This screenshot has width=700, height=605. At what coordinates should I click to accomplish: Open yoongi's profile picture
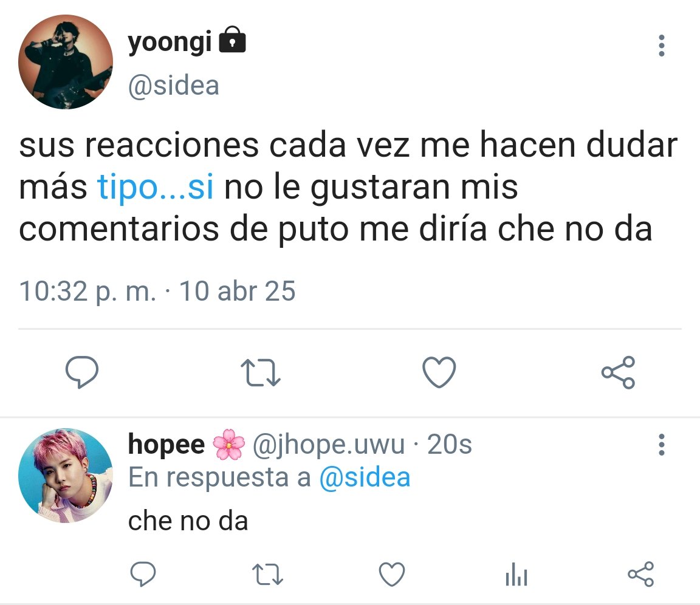(x=66, y=62)
